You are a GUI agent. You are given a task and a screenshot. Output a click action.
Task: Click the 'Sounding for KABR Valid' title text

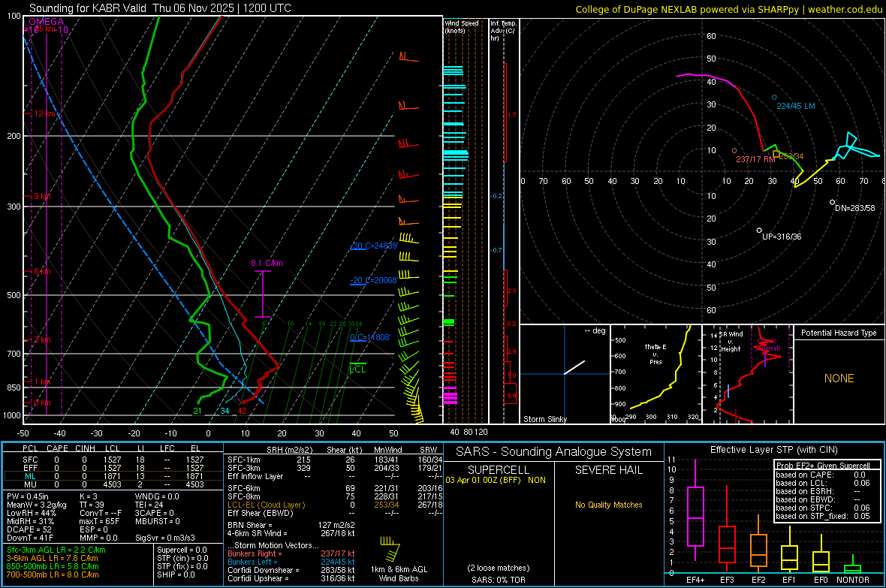[x=88, y=8]
